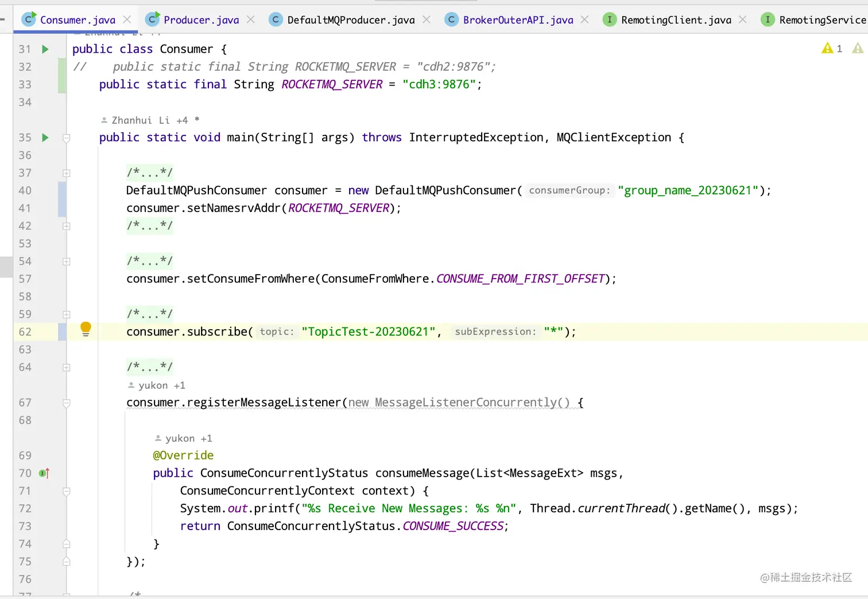This screenshot has width=868, height=599.
Task: Click the subExpression: parameter hint
Action: (x=495, y=332)
